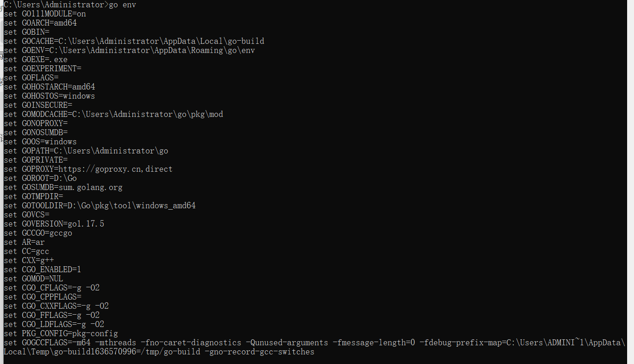Click the GOPATH=C:\Users\Administrator\go line
634x364 pixels.
[x=86, y=151]
